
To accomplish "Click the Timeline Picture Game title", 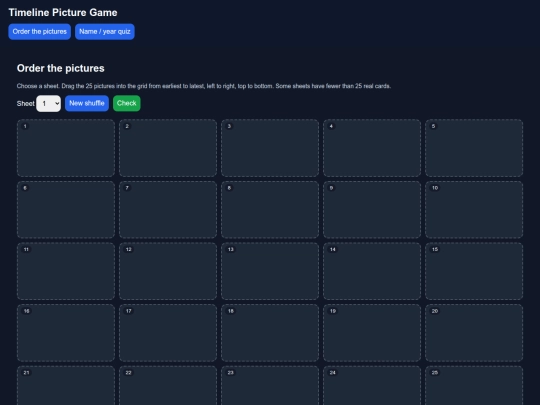I will (x=63, y=13).
